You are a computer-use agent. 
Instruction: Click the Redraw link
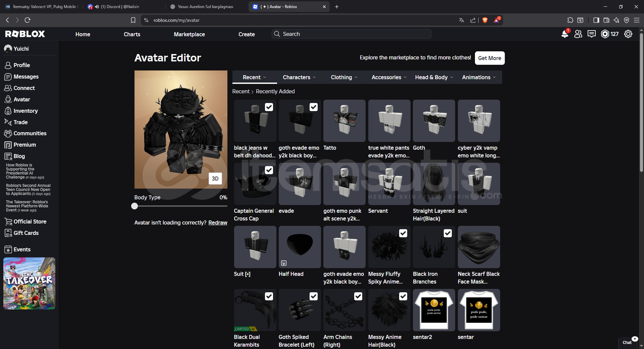[x=218, y=222]
